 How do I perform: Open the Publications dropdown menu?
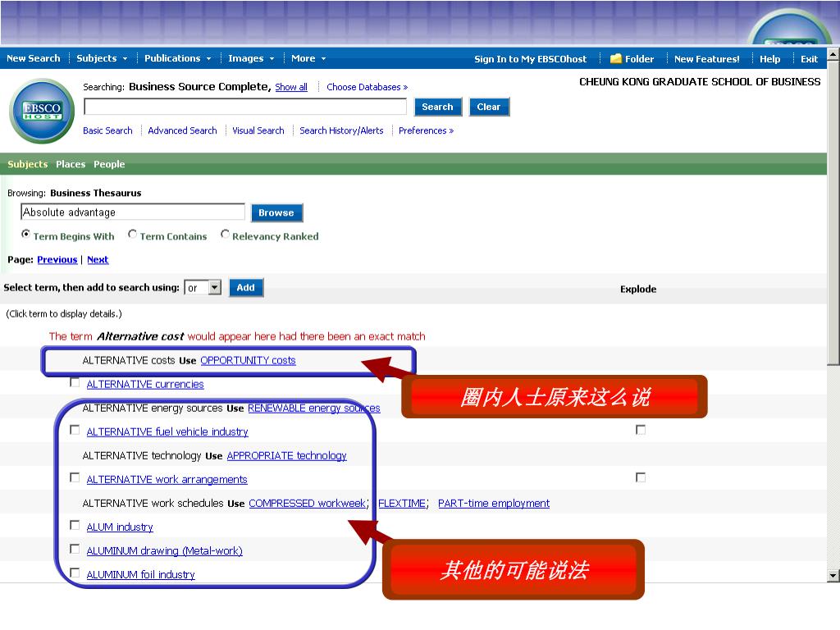[178, 58]
